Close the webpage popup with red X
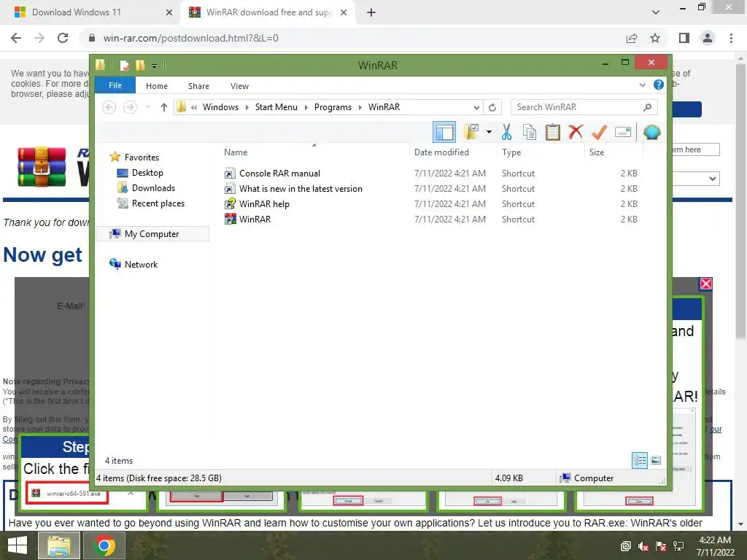The image size is (747, 560). [706, 284]
